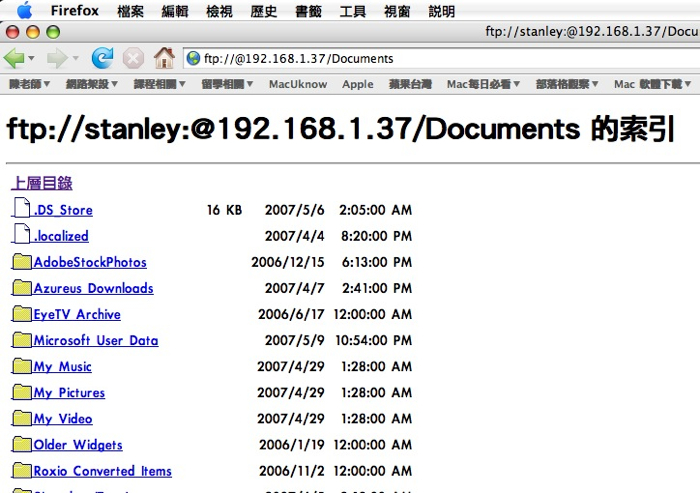The image size is (700, 493).
Task: Open the Apple bookmark
Action: (358, 84)
